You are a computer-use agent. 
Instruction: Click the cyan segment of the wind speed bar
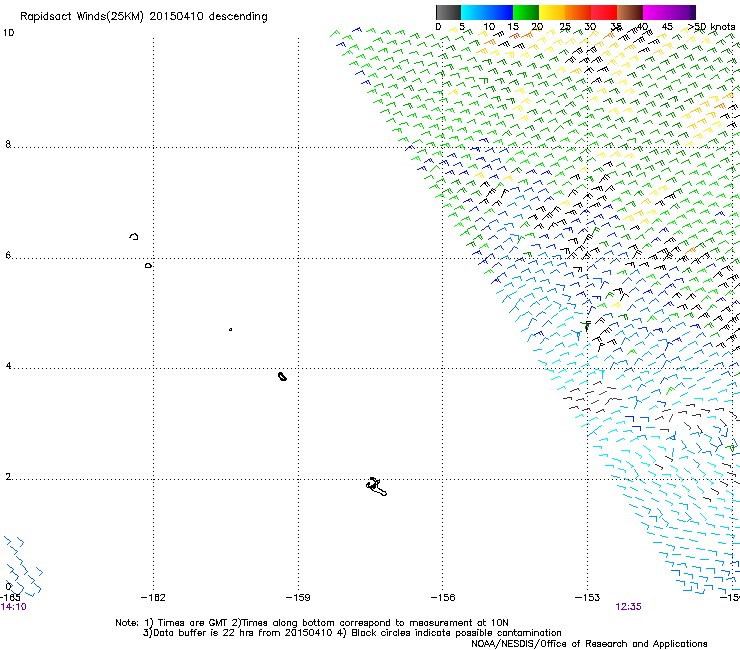pyautogui.click(x=474, y=12)
